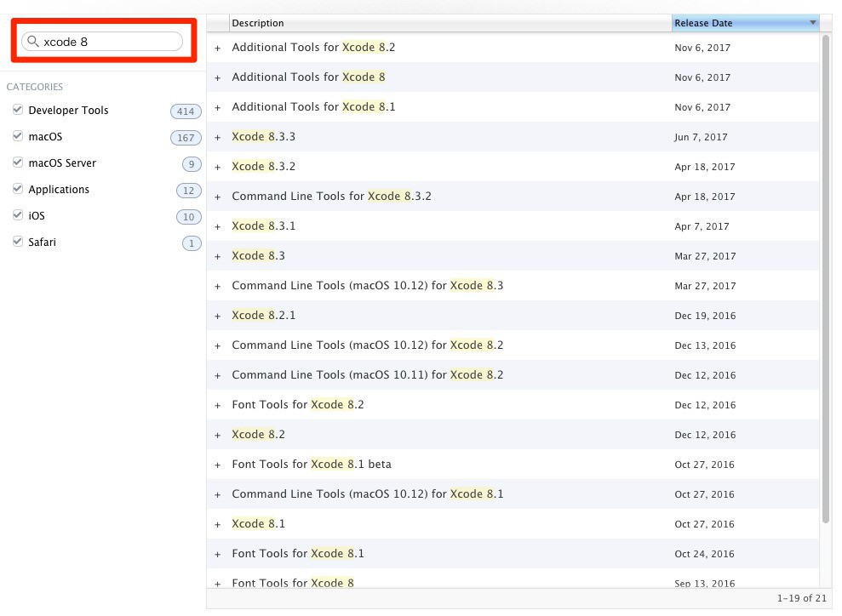Select Font Tools for Xcode 8.2 text
The image size is (842, 616).
tap(298, 405)
